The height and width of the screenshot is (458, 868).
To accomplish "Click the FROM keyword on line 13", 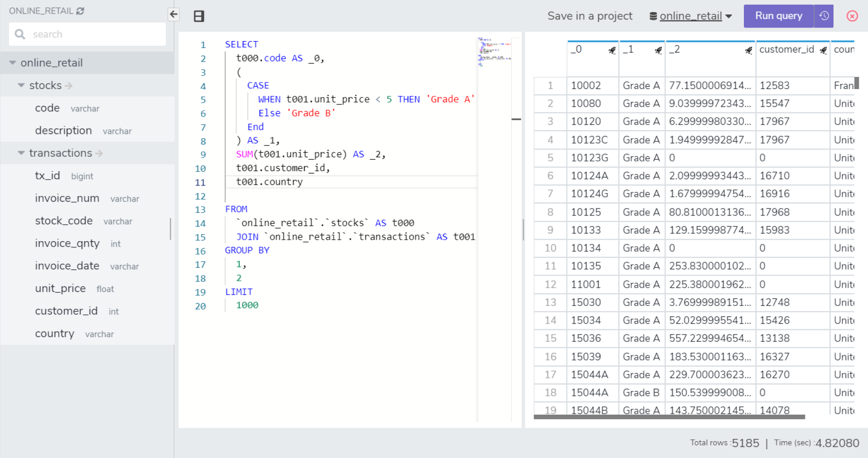I will tap(236, 209).
